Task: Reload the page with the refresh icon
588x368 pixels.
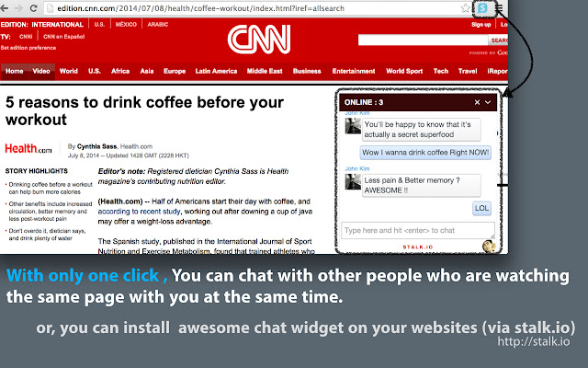Action: point(33,8)
